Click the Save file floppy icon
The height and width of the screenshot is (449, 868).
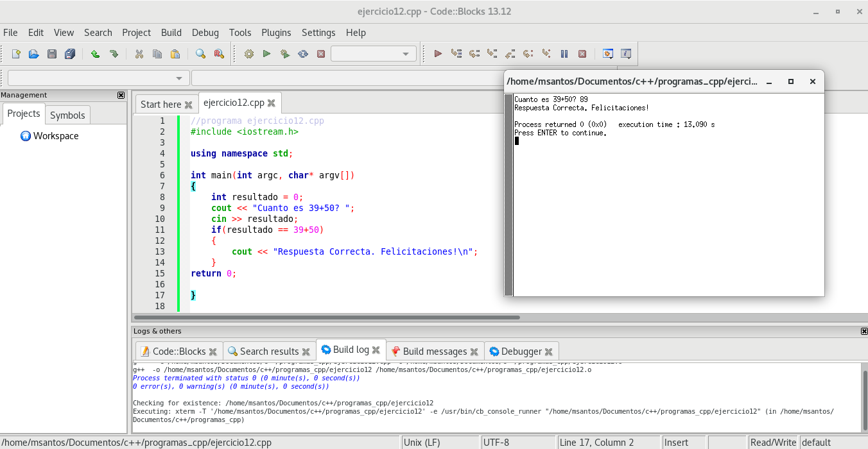click(52, 54)
